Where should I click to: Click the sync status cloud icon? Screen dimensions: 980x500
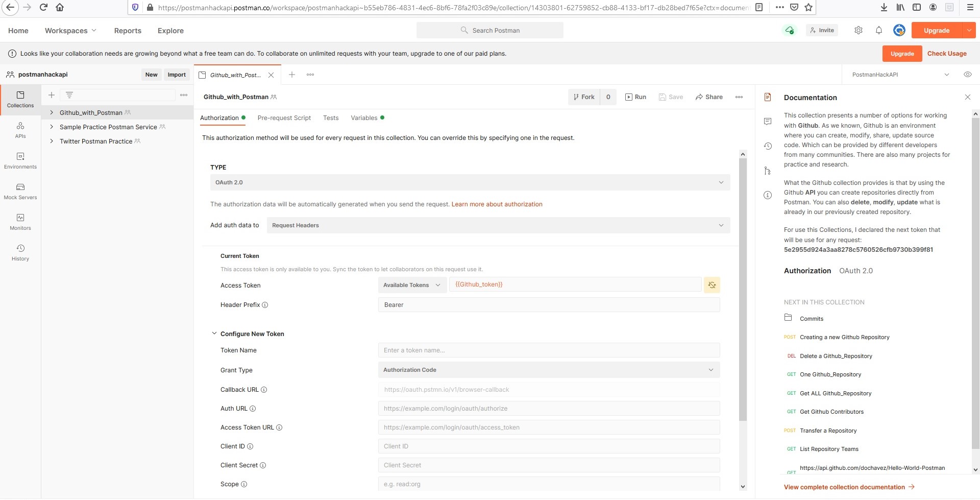pyautogui.click(x=790, y=30)
